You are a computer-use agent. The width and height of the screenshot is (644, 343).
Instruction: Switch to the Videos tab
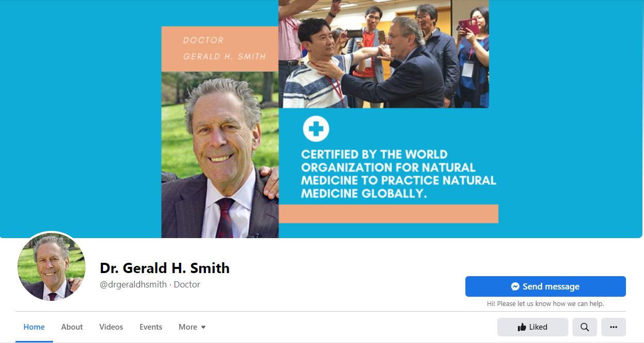click(x=111, y=327)
